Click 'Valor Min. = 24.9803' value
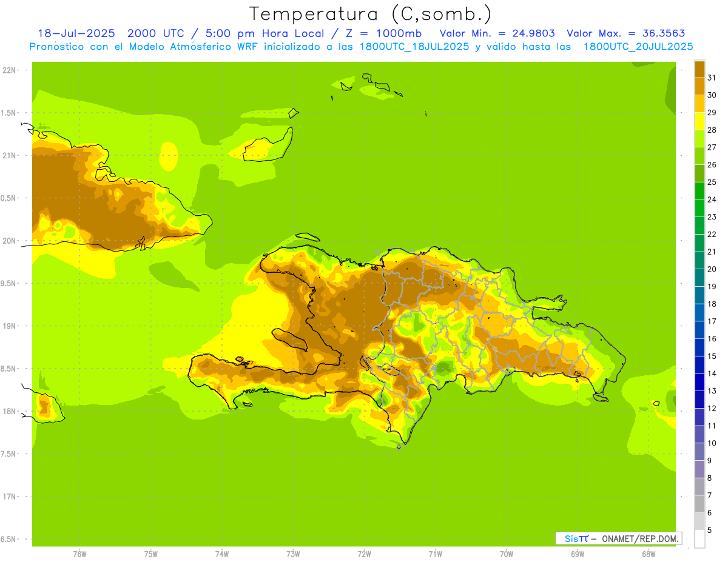Screen dimensions: 728x562 (497, 33)
